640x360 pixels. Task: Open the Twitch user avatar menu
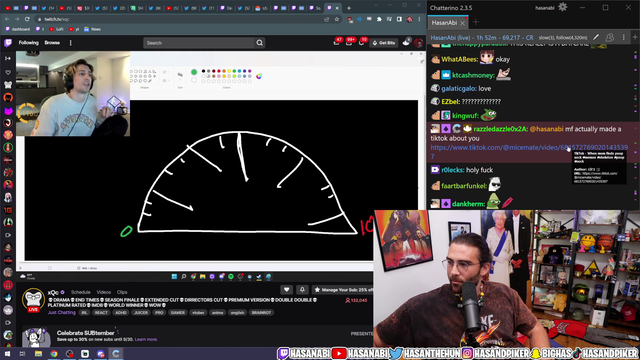pos(418,43)
